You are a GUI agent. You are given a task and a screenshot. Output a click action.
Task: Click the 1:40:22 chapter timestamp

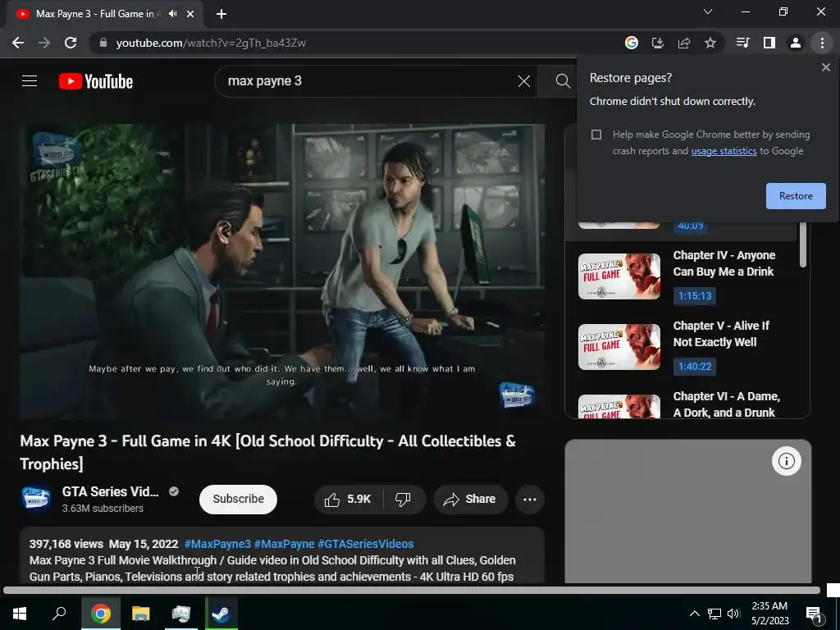coord(695,367)
